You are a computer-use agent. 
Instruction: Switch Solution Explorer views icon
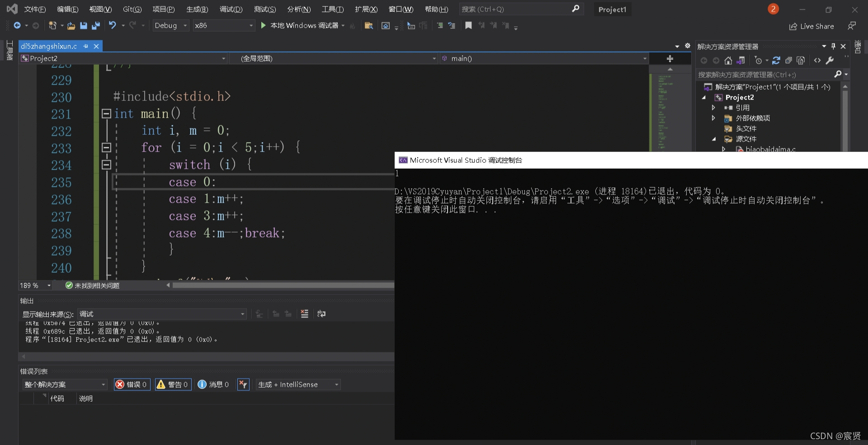click(741, 61)
